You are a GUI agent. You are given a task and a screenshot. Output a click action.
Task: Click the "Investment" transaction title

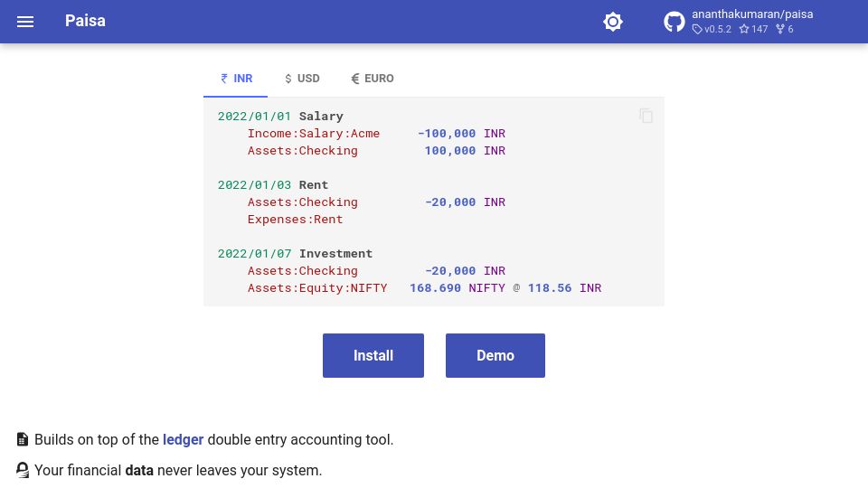(x=336, y=253)
